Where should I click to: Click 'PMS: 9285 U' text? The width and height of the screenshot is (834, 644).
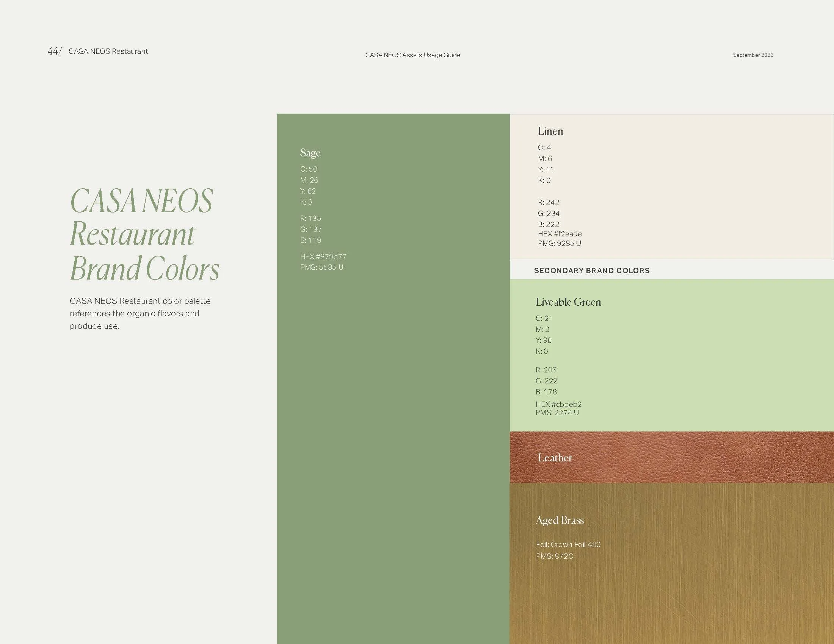560,244
